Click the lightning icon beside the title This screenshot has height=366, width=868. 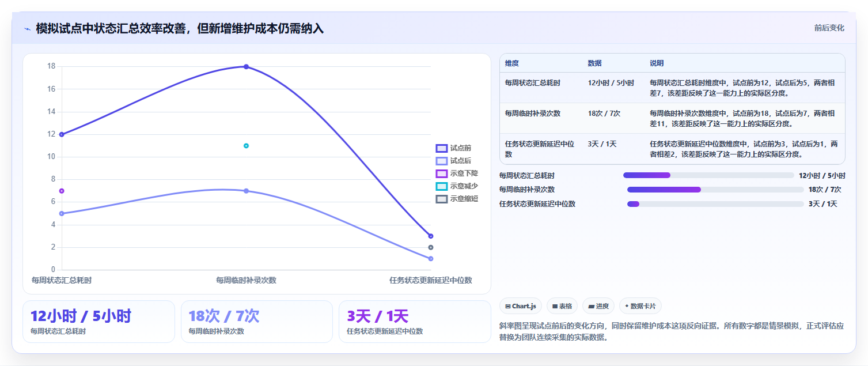[28, 29]
